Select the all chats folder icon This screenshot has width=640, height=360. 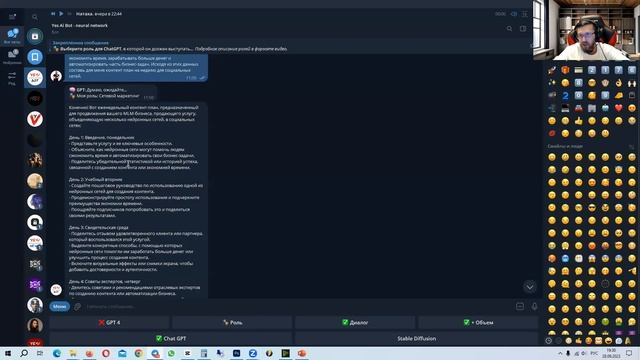point(12,36)
